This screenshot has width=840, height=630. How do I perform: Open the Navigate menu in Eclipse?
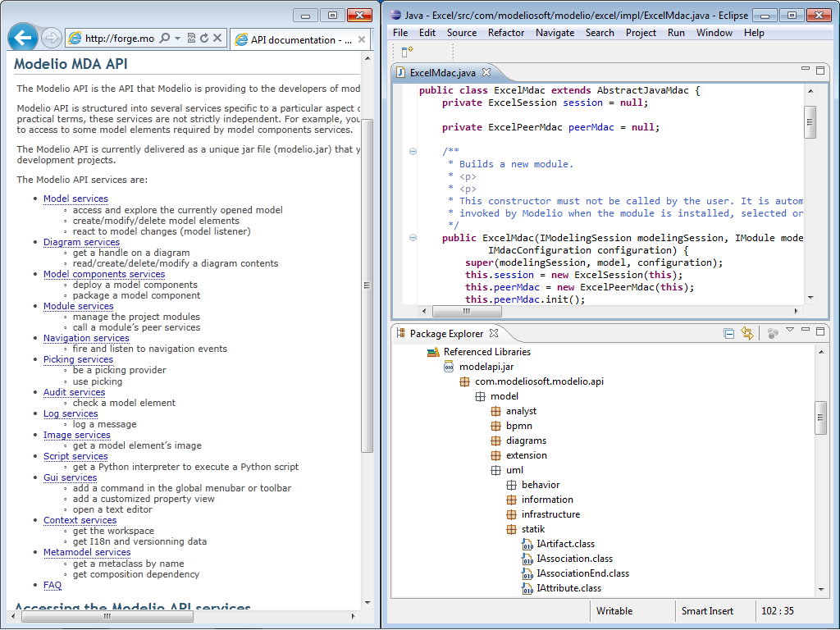(x=555, y=33)
